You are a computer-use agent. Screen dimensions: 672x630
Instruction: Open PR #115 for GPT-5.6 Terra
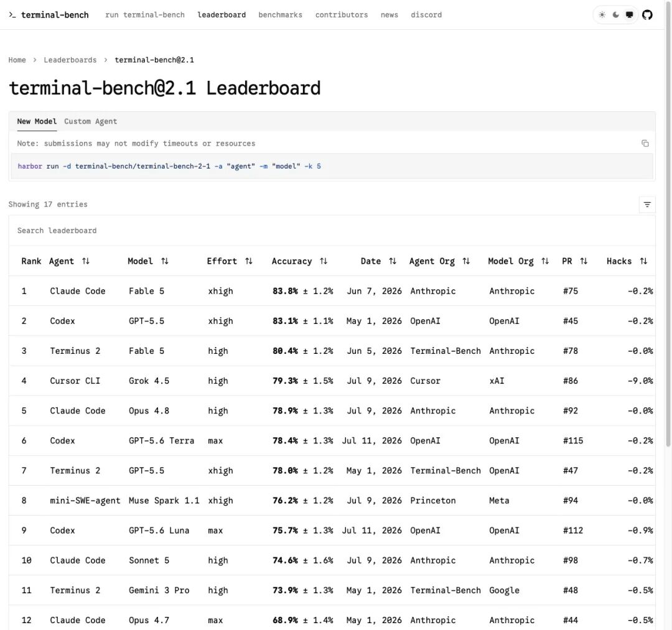[x=573, y=441]
